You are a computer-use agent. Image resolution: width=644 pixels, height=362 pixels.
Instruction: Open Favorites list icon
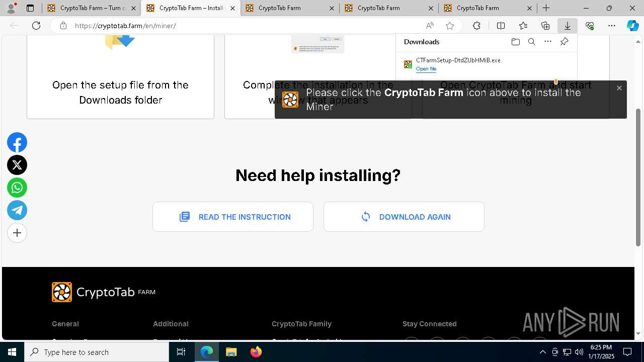pyautogui.click(x=523, y=26)
